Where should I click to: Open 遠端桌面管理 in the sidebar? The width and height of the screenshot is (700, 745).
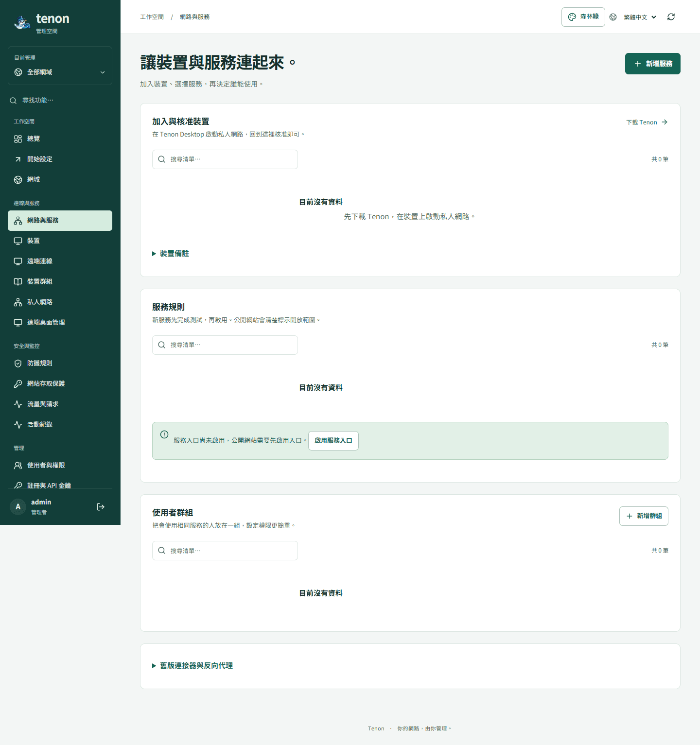click(x=60, y=323)
